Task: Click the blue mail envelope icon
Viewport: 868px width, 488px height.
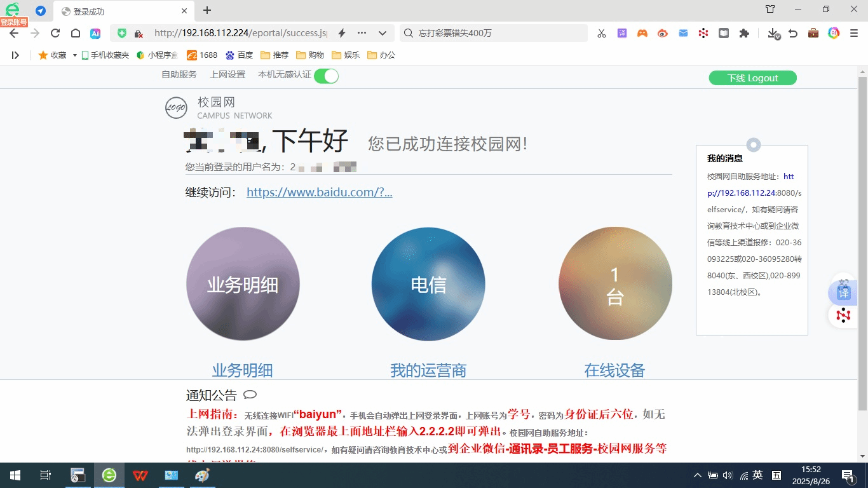Action: tap(683, 33)
